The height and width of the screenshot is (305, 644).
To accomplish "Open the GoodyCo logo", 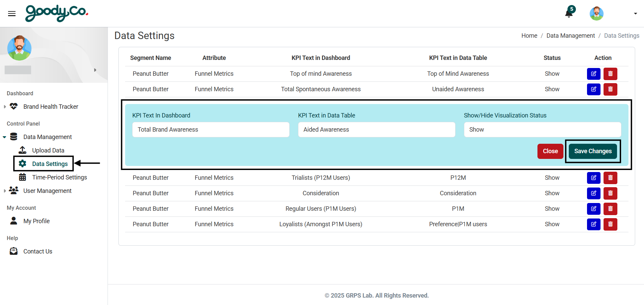I will pyautogui.click(x=56, y=13).
